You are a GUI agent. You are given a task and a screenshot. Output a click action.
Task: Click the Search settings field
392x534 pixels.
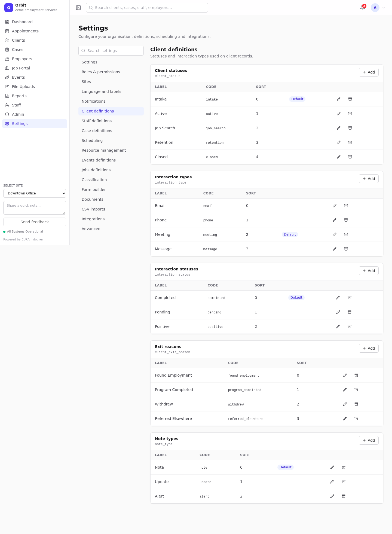point(111,51)
